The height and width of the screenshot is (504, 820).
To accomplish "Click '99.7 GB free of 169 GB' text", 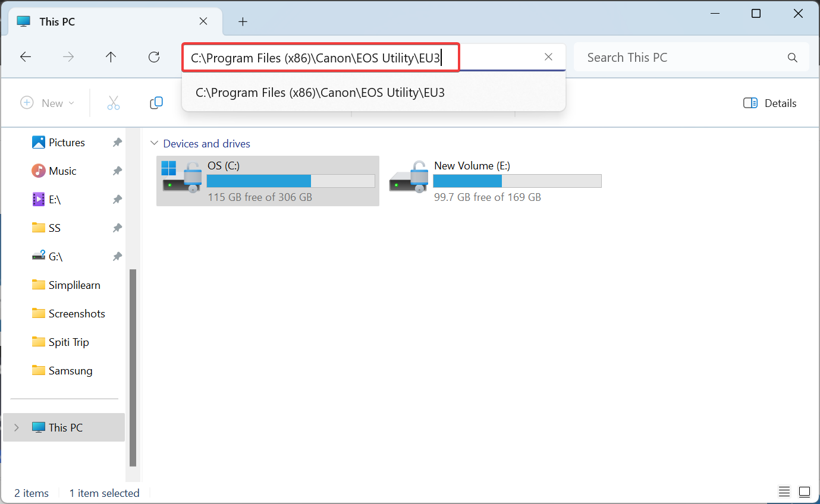I will click(x=488, y=197).
